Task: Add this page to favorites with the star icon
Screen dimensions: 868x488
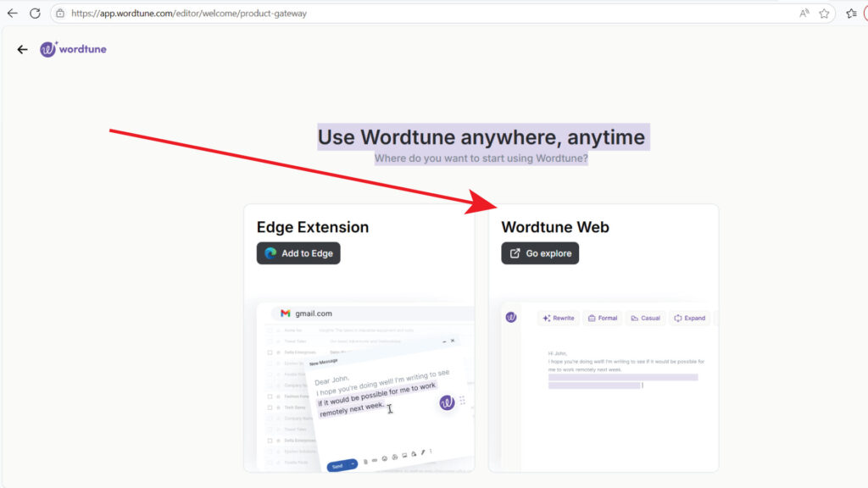Action: (824, 14)
